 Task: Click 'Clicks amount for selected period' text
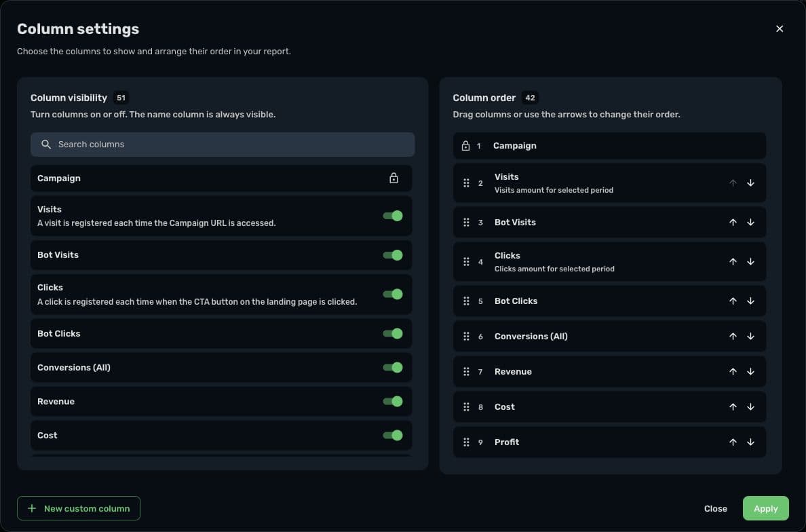[554, 269]
